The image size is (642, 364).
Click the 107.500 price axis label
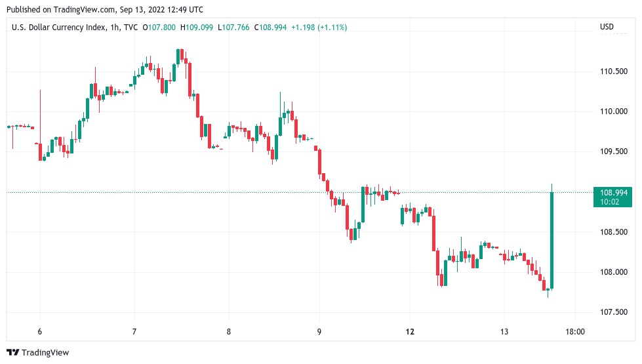[x=613, y=312]
